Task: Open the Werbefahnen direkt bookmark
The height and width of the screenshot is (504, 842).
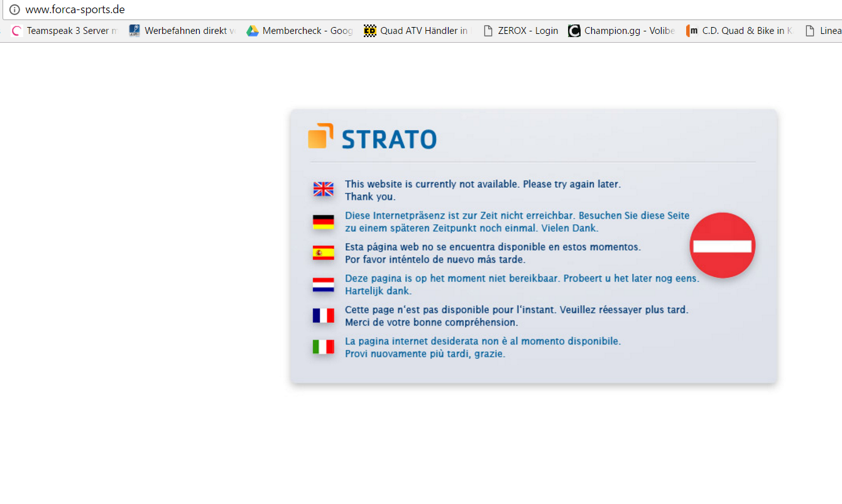Action: (x=182, y=31)
